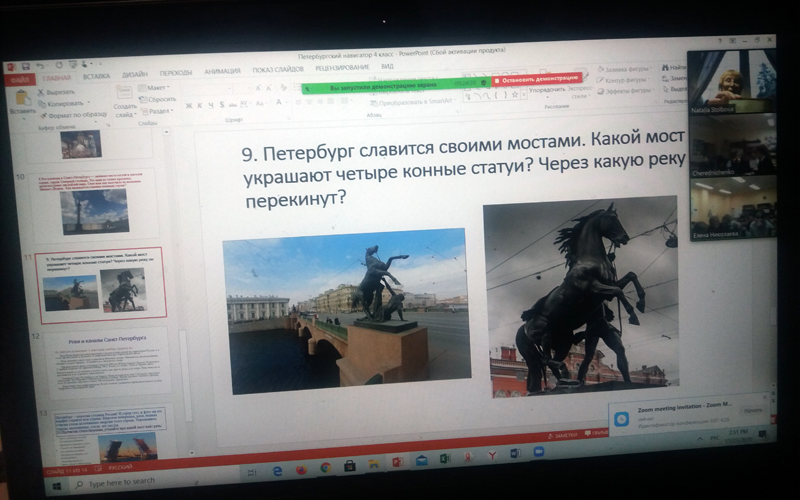Toggle text shadow S button

(x=221, y=105)
